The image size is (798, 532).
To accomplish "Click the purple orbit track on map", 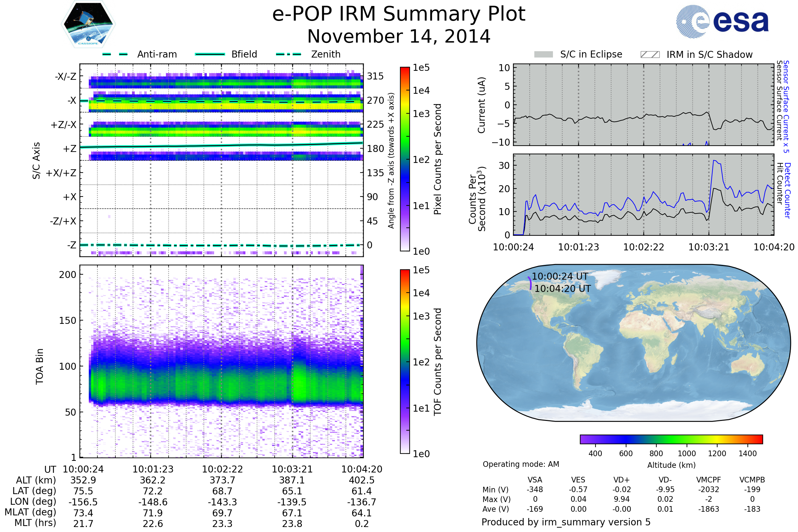I will pos(530,283).
